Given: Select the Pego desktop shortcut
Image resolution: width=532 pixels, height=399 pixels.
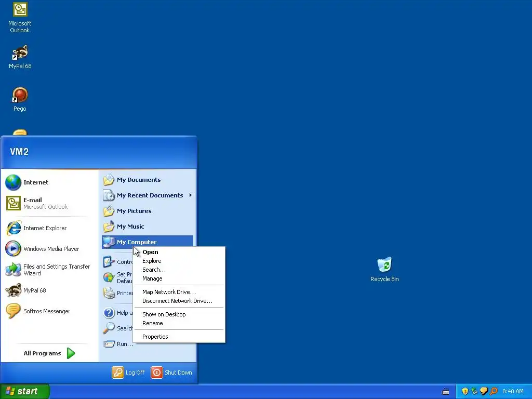Looking at the screenshot, I should tap(20, 99).
